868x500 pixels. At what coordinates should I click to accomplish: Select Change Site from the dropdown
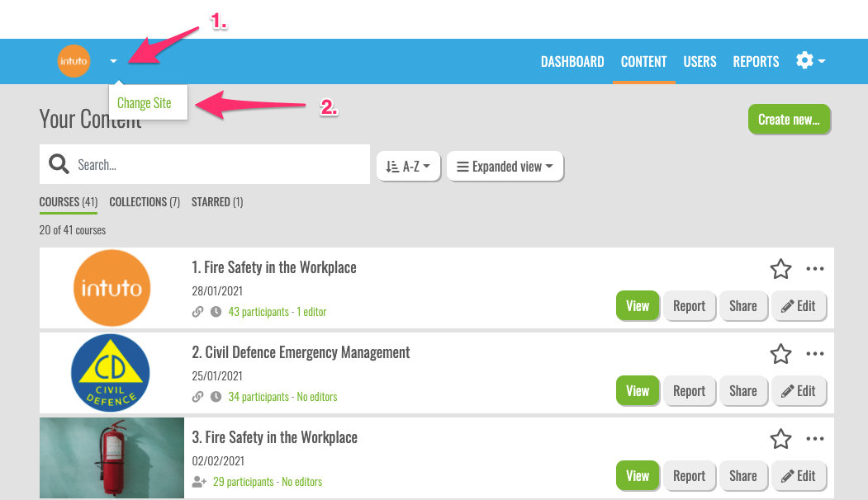(x=145, y=103)
